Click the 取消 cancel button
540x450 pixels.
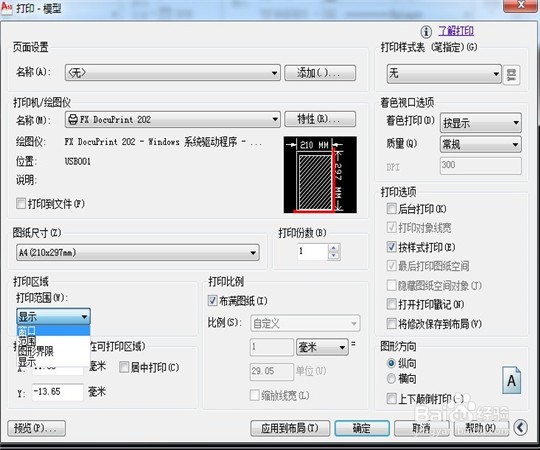click(422, 428)
